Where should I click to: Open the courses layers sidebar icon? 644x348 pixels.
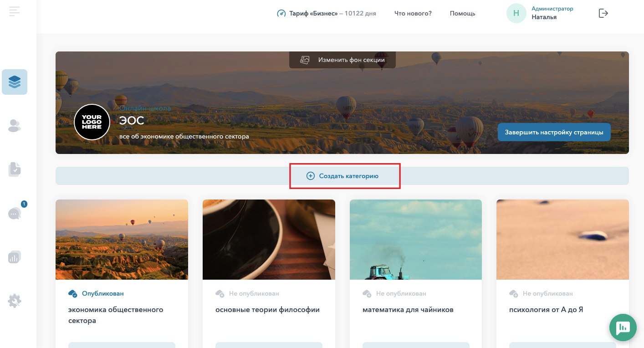(15, 82)
